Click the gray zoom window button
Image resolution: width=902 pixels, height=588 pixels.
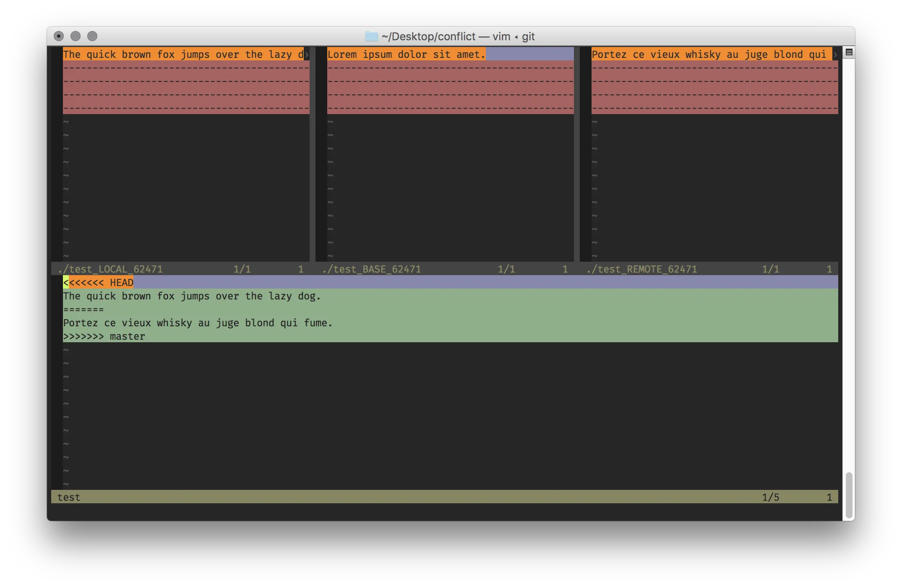92,36
